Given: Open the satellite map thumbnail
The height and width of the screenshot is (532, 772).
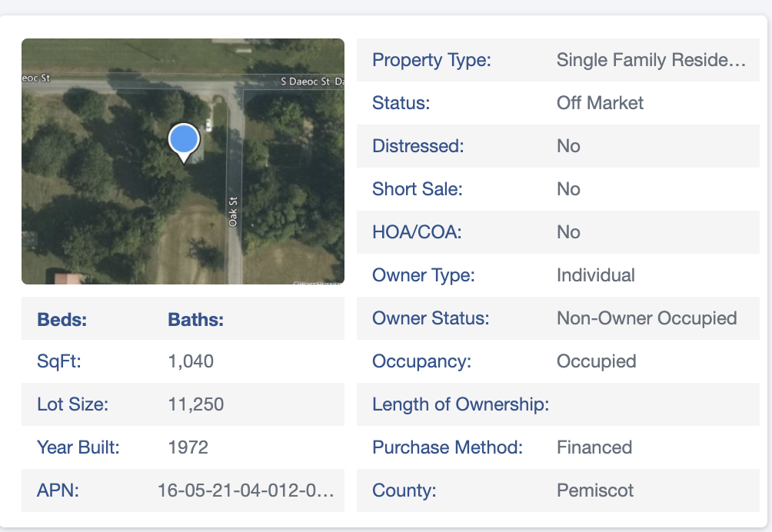Looking at the screenshot, I should (183, 161).
